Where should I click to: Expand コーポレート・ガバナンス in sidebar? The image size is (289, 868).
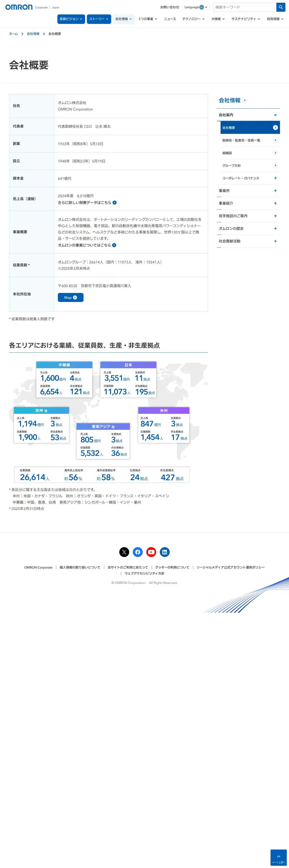(x=275, y=178)
